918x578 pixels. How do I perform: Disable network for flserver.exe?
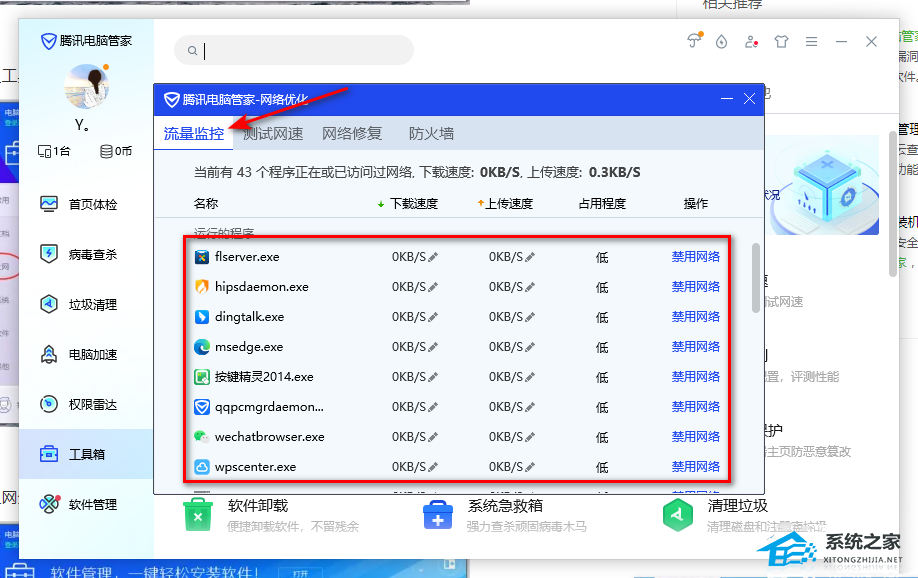coord(696,256)
